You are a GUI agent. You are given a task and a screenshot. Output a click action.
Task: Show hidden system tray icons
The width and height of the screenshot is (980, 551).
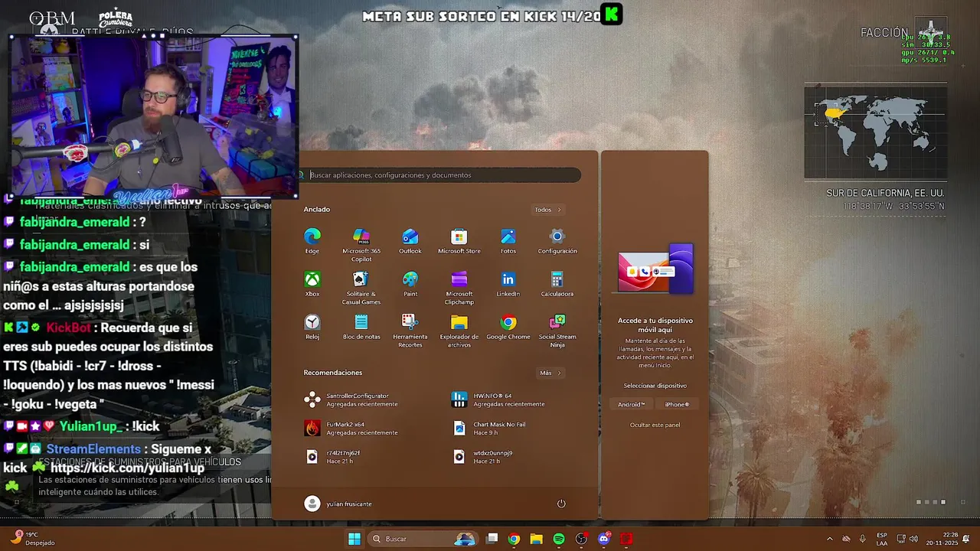[829, 539]
